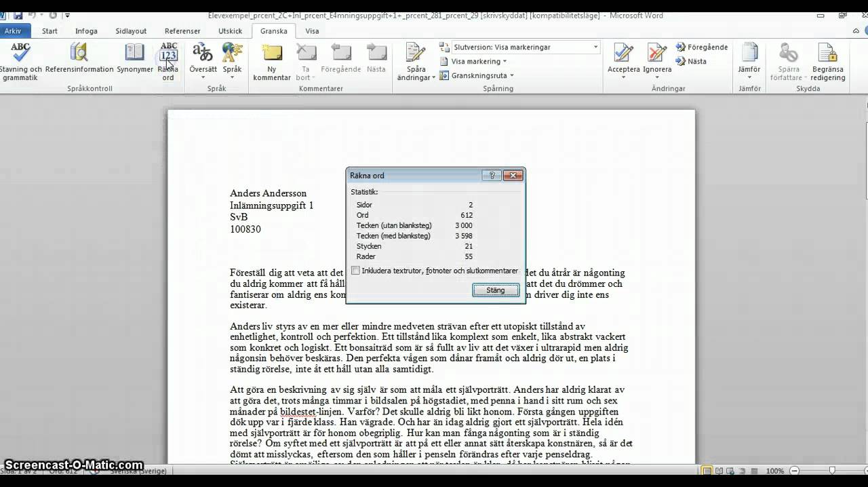Go to Nästa comment in Kommentarer group
The height and width of the screenshot is (487, 868).
[x=376, y=58]
